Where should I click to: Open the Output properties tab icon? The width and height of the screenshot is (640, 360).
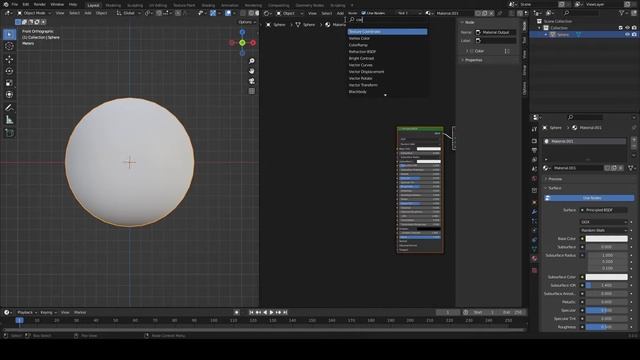tap(534, 151)
